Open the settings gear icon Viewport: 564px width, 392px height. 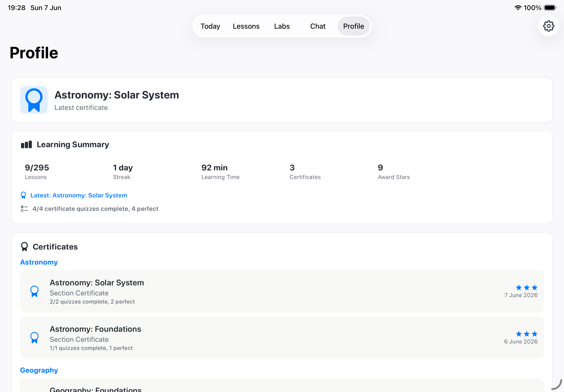(x=548, y=26)
